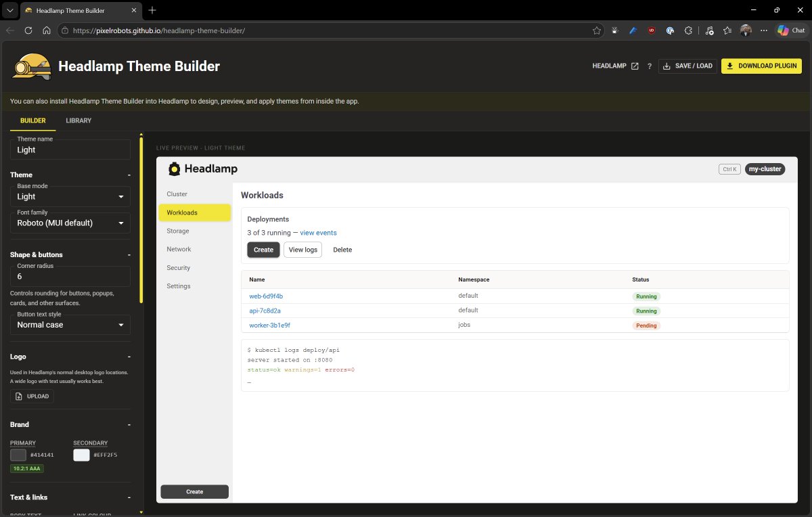
Task: Click the Theme name input field
Action: click(x=70, y=150)
